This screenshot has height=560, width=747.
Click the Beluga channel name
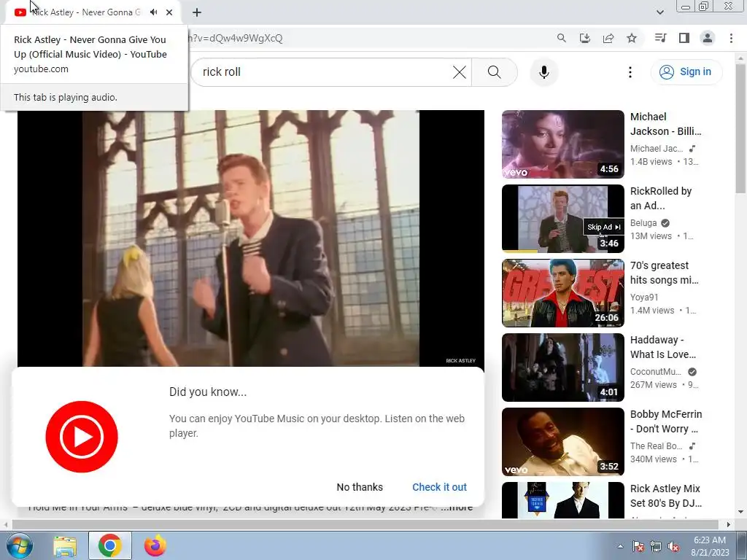pos(643,223)
